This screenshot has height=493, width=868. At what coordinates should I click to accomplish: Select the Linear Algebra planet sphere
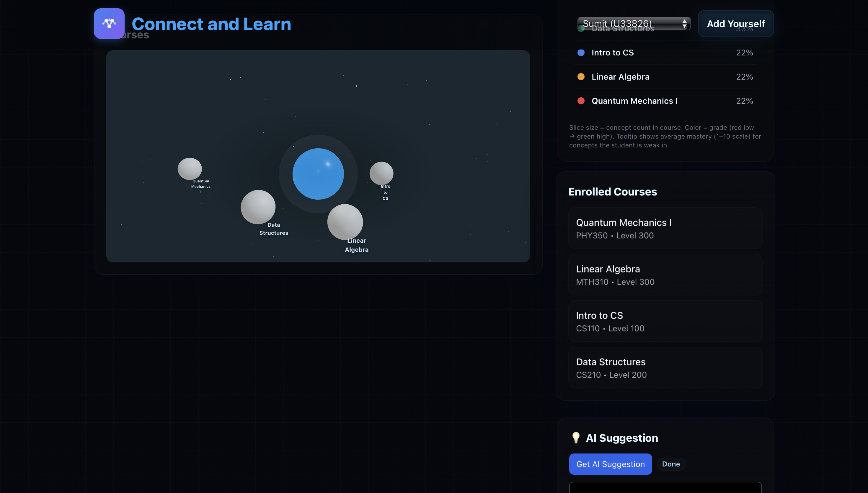pos(345,222)
